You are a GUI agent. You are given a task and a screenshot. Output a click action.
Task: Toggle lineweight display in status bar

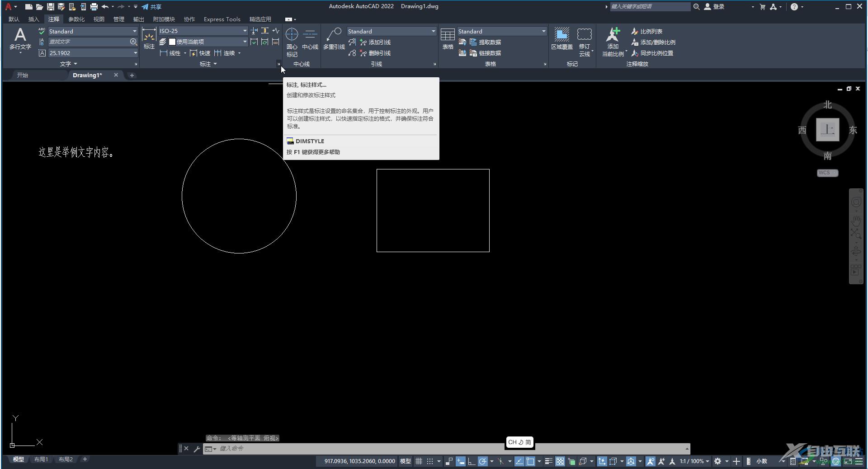point(548,461)
